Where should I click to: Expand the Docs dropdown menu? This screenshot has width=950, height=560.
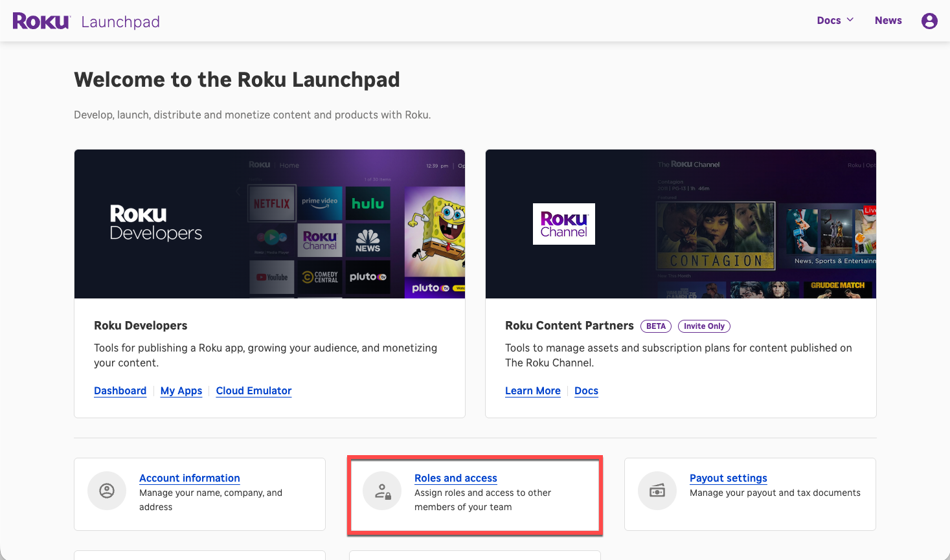click(x=835, y=21)
